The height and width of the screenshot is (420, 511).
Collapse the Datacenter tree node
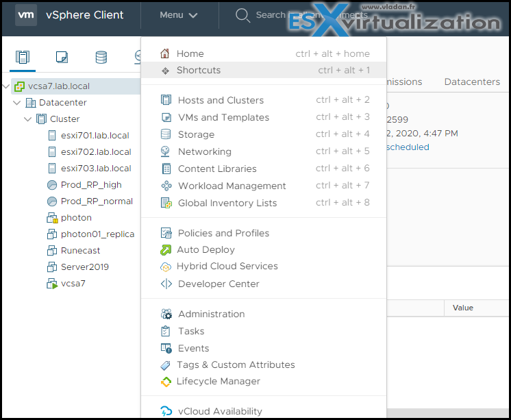[x=17, y=103]
